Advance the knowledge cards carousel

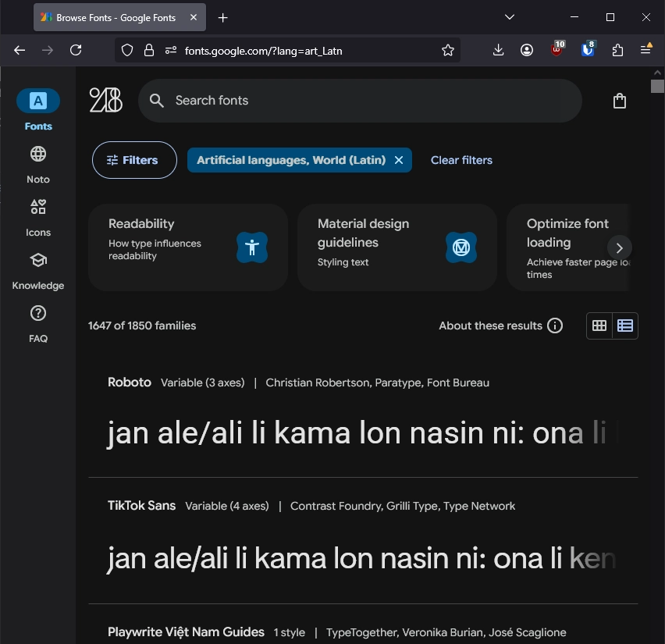[x=619, y=247]
